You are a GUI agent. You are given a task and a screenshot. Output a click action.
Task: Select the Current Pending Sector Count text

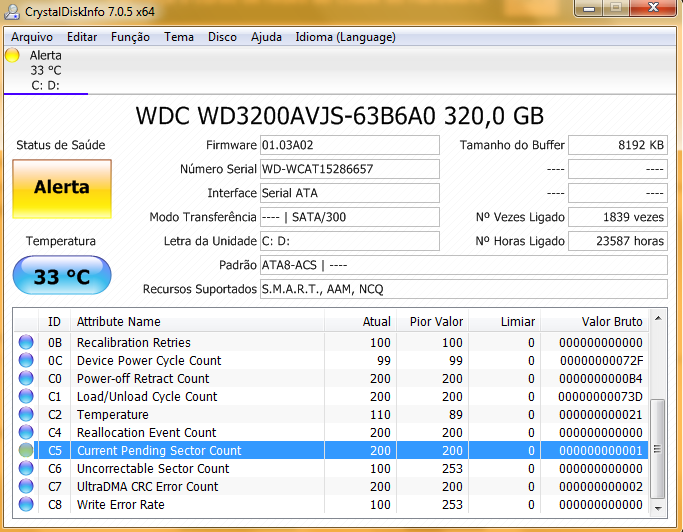pos(159,451)
